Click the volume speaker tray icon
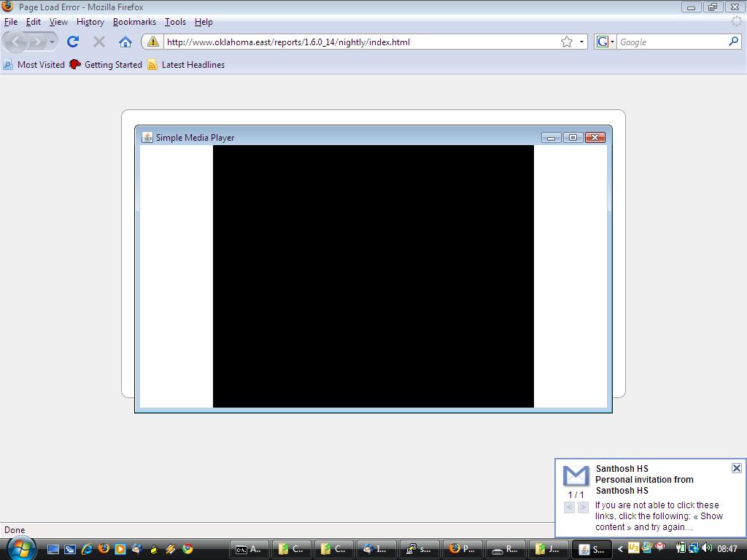This screenshot has width=747, height=560. (x=706, y=548)
